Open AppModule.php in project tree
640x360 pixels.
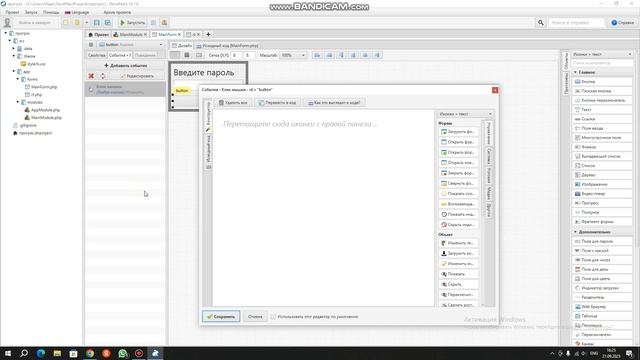point(42,110)
